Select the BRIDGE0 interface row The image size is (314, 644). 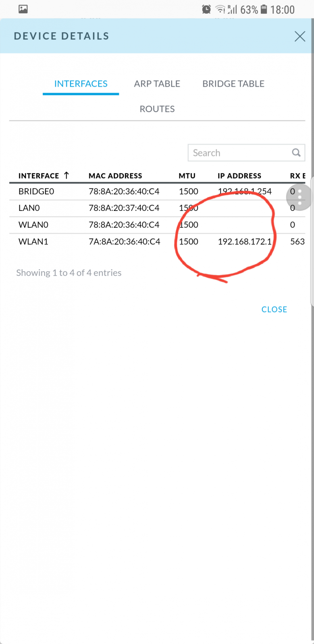click(x=157, y=192)
